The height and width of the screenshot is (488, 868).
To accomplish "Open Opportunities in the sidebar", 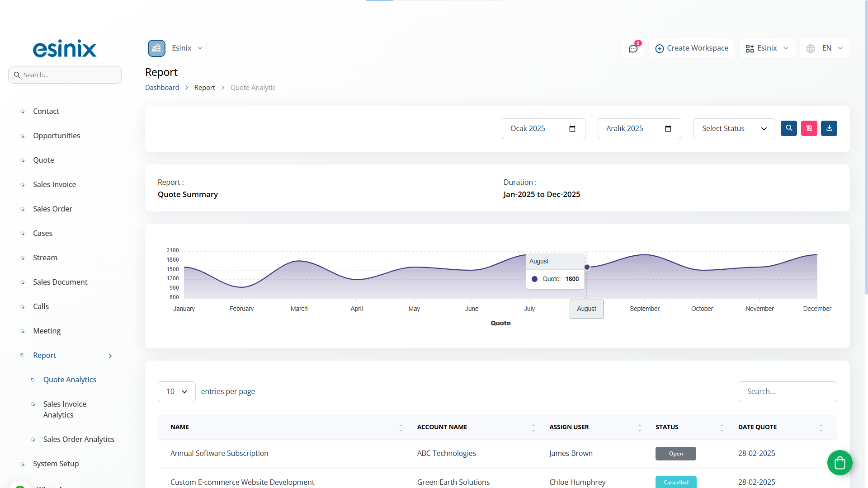I will pos(57,136).
